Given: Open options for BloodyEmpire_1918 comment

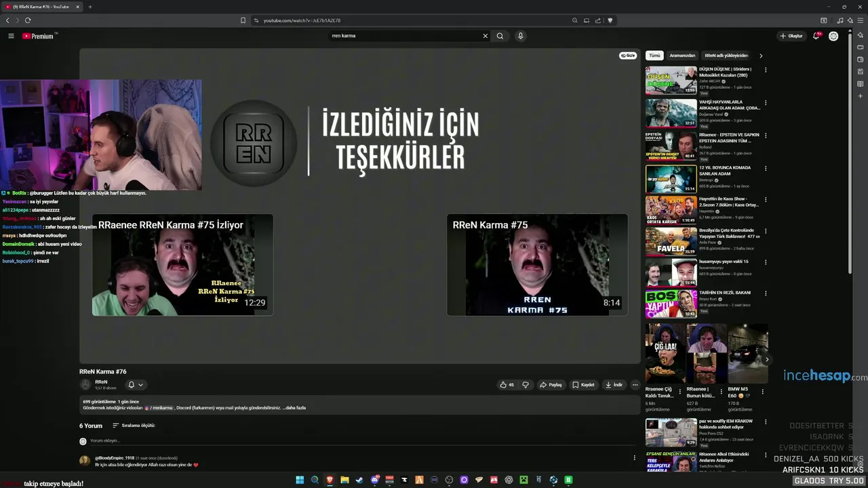Looking at the screenshot, I should click(634, 457).
